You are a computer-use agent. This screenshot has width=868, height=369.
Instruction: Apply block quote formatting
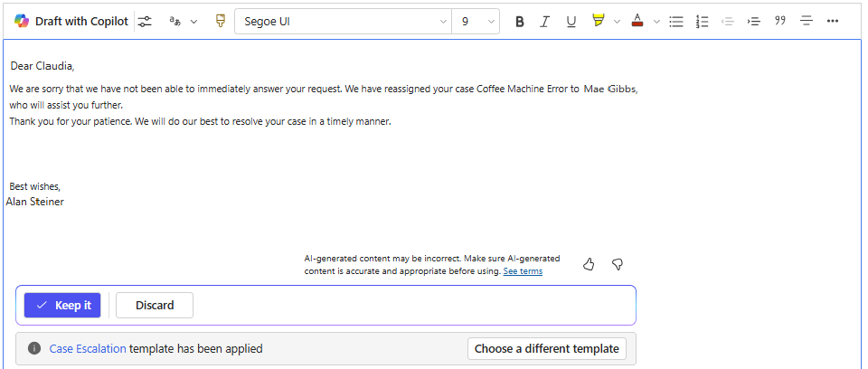[779, 22]
